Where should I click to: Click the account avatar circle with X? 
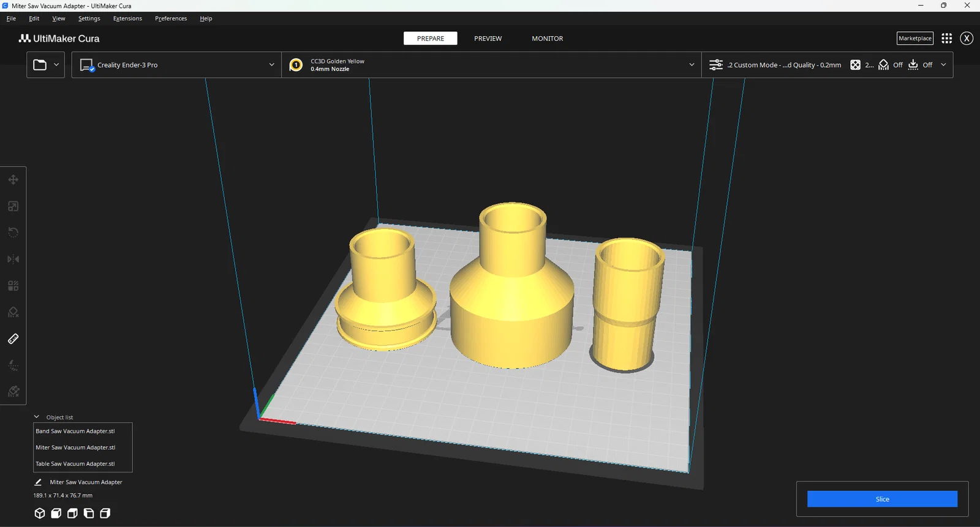tap(967, 39)
